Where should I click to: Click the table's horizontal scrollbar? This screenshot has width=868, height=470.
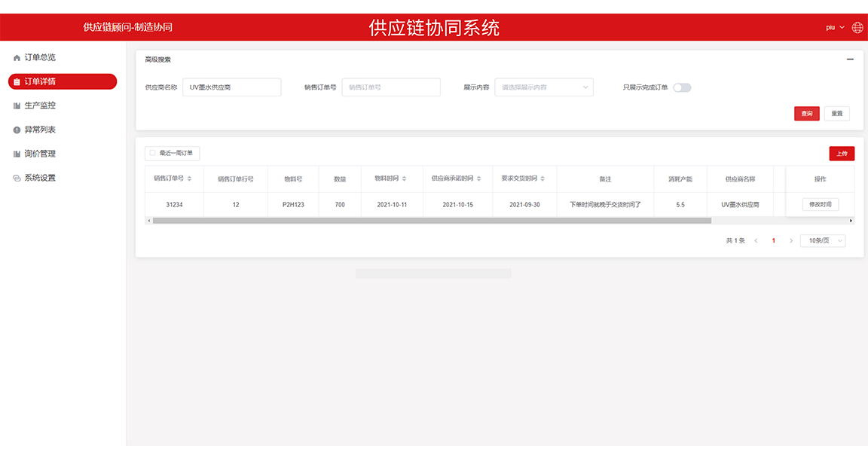point(431,221)
